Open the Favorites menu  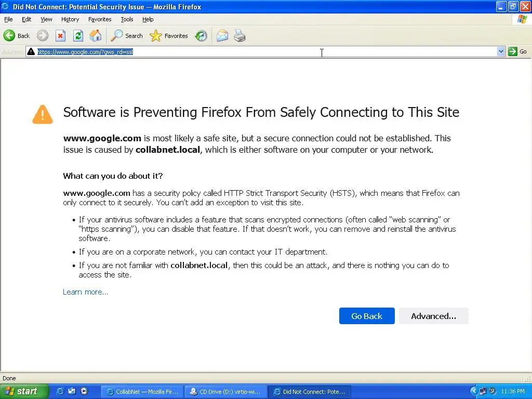(x=100, y=19)
